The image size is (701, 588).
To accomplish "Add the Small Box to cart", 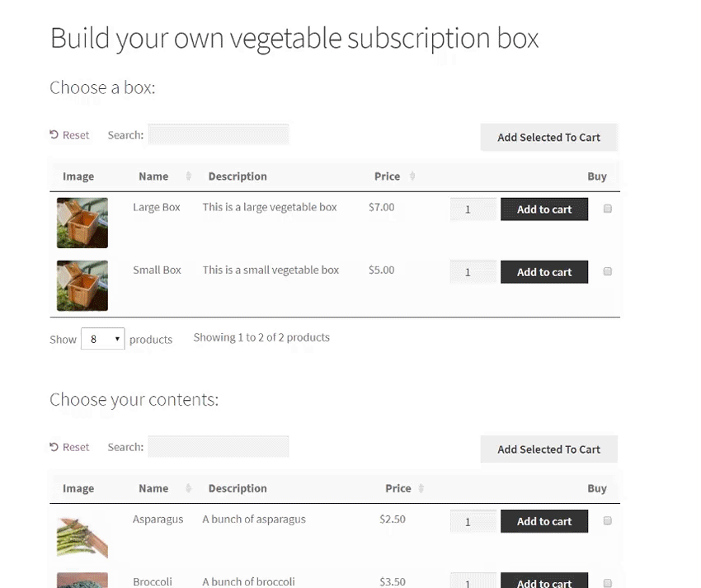I will tap(544, 271).
